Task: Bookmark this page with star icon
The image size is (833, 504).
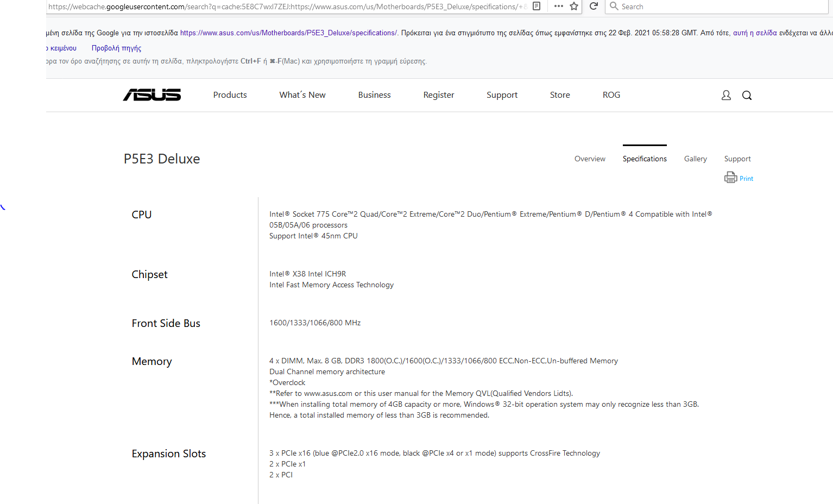Action: click(x=574, y=6)
